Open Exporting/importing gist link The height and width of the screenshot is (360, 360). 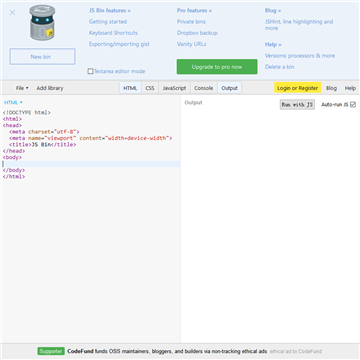tap(119, 44)
